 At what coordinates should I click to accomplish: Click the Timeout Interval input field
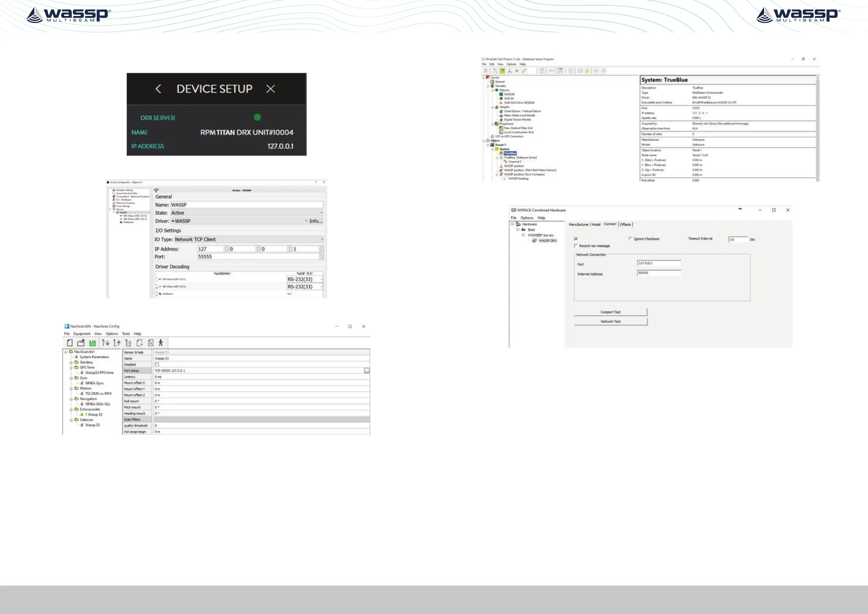pos(737,240)
